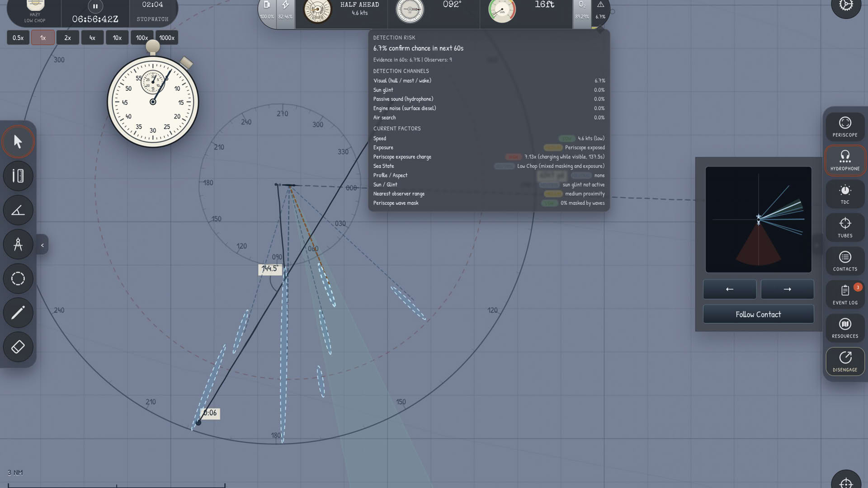Select the ruler measurement tool
This screenshot has width=868, height=488.
pos(18,176)
